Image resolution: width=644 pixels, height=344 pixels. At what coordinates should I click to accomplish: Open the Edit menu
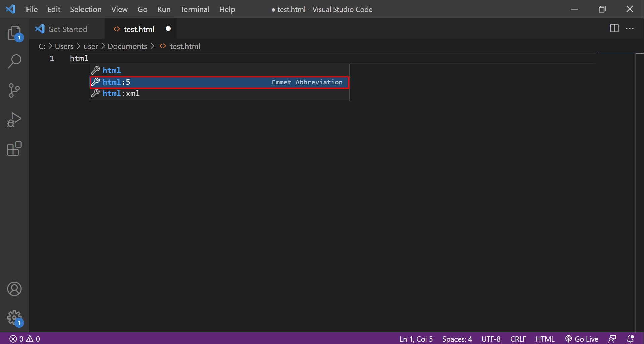click(54, 9)
